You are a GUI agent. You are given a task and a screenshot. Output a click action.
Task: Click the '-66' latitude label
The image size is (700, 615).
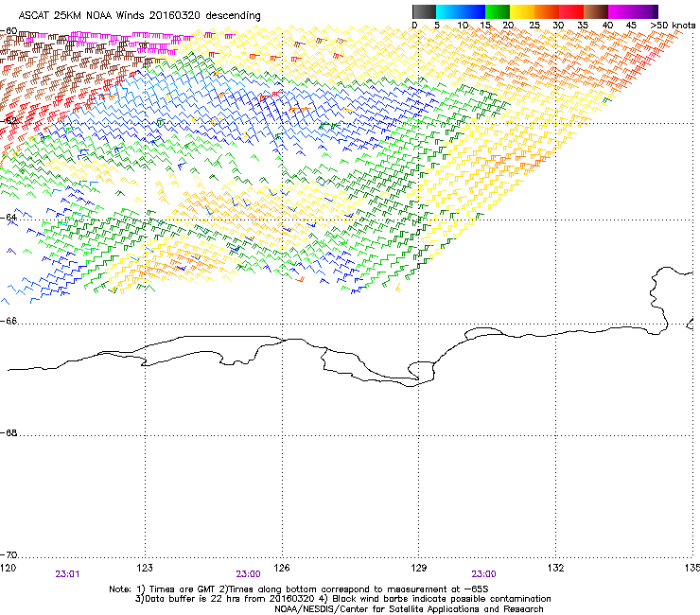click(9, 321)
